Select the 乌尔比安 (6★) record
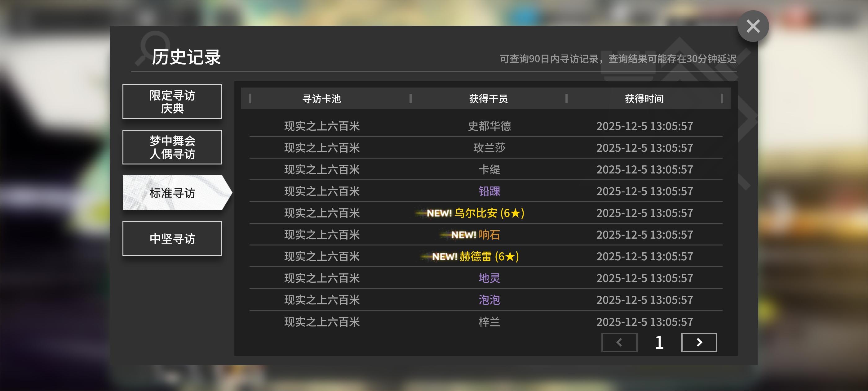Screen dimensions: 868x391 (x=489, y=213)
